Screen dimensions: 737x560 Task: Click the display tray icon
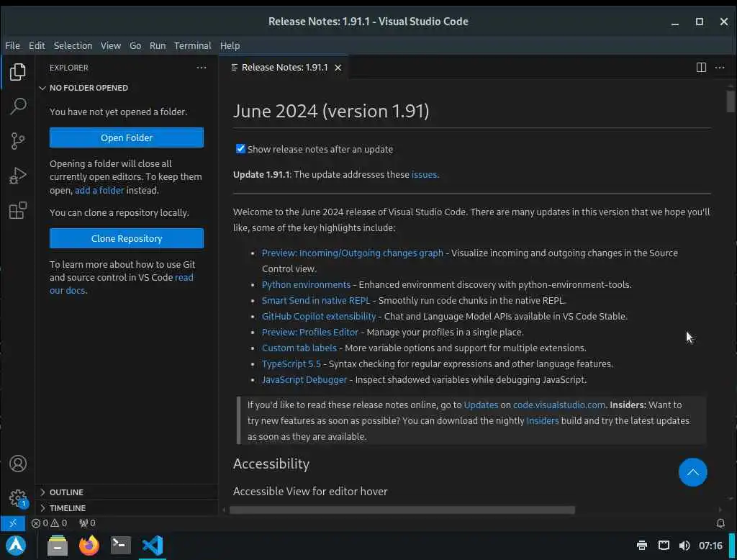(x=663, y=546)
